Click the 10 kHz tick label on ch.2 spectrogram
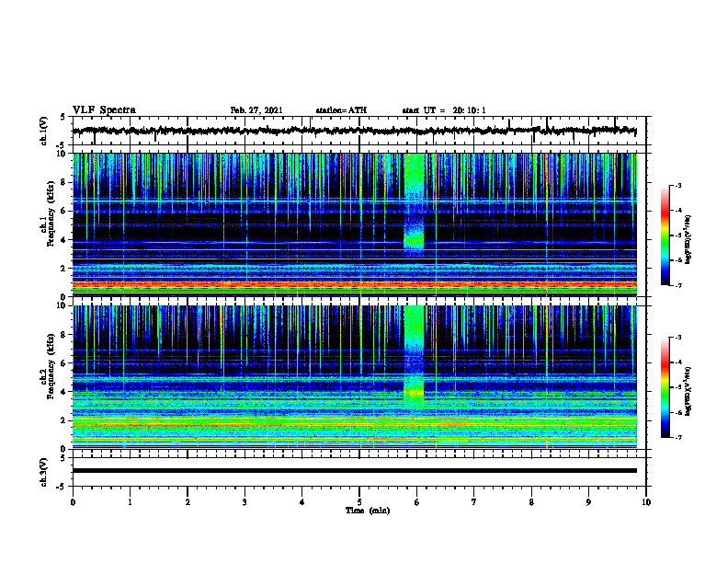The image size is (728, 563). (x=63, y=306)
